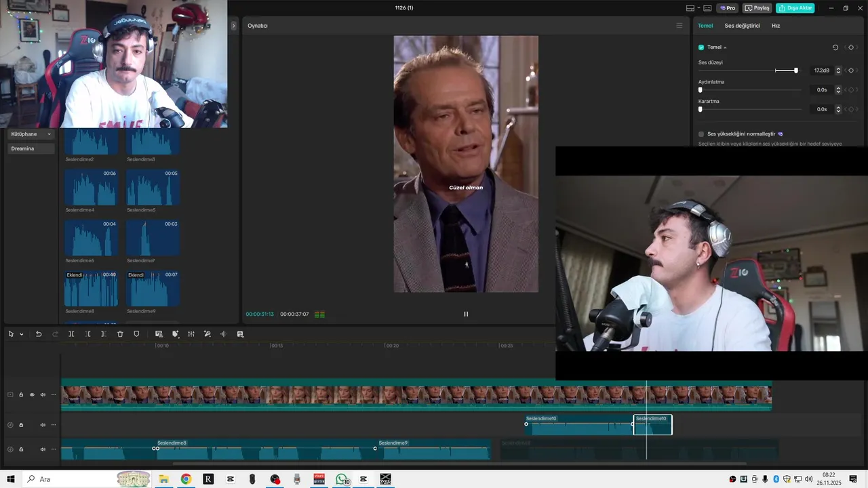Image resolution: width=868 pixels, height=488 pixels.
Task: Reset the Temel section settings
Action: pos(835,47)
